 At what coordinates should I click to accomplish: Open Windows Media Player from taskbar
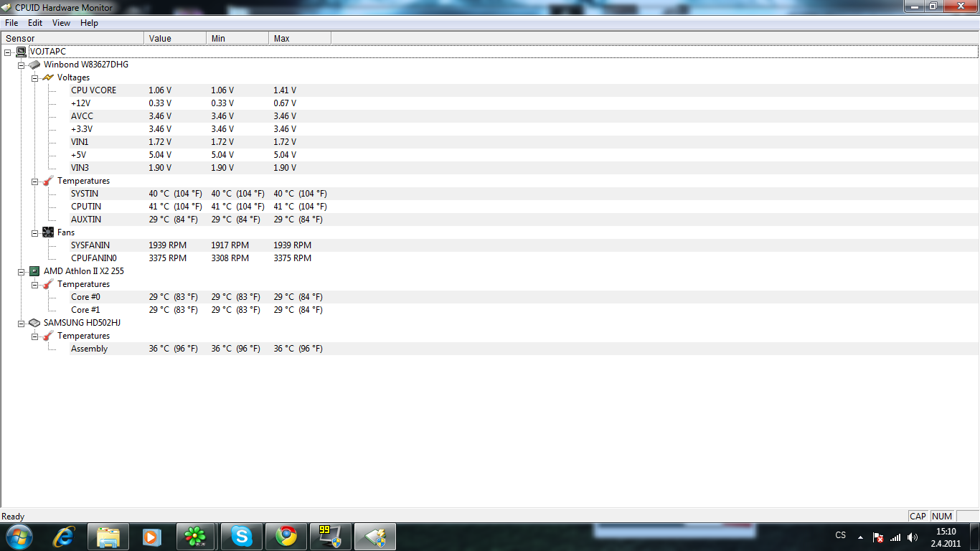[x=151, y=537]
